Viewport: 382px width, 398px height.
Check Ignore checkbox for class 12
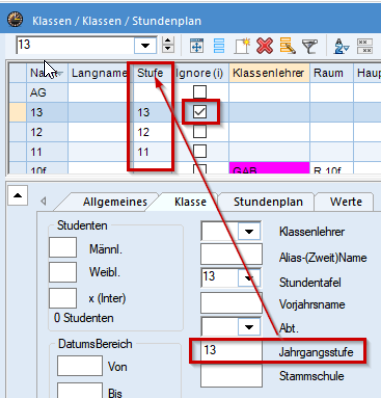pyautogui.click(x=200, y=132)
